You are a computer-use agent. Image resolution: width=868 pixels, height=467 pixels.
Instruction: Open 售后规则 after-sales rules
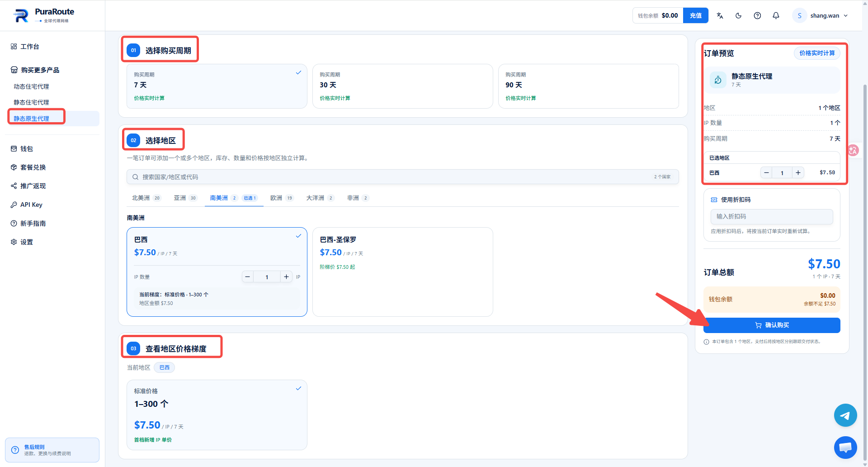pyautogui.click(x=52, y=450)
